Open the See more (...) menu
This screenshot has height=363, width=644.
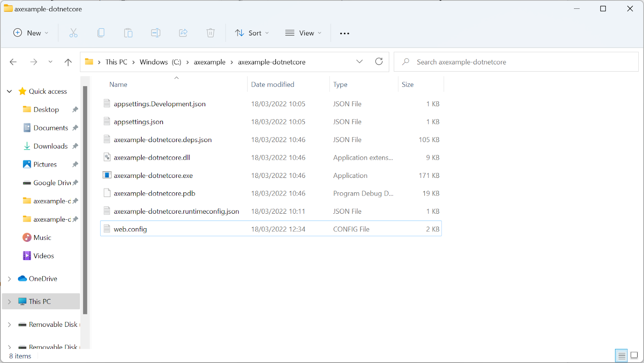click(344, 33)
